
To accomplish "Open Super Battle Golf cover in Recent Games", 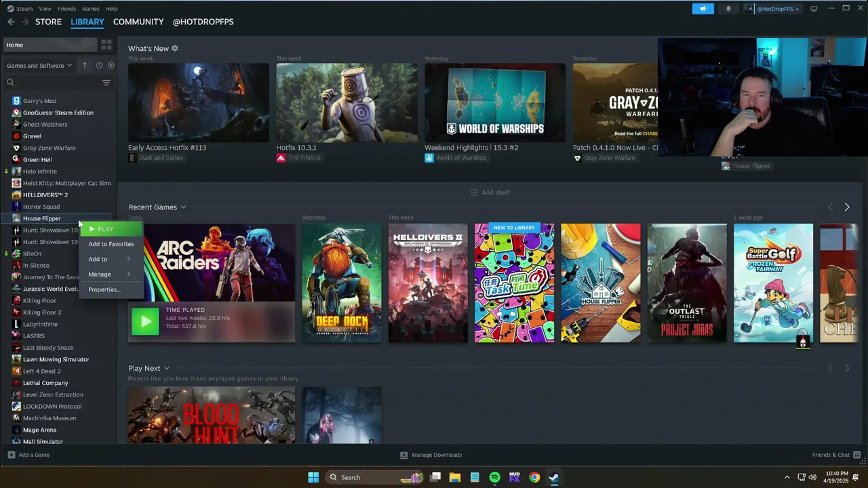I will tap(773, 283).
